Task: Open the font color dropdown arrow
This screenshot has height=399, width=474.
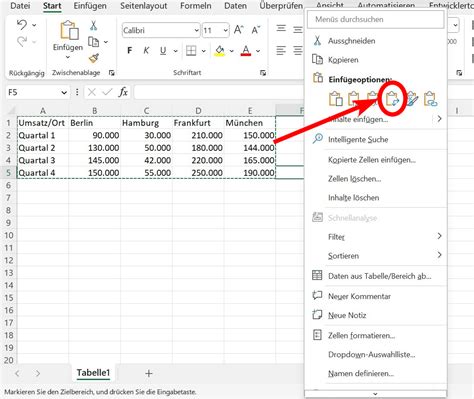Action: tap(258, 51)
